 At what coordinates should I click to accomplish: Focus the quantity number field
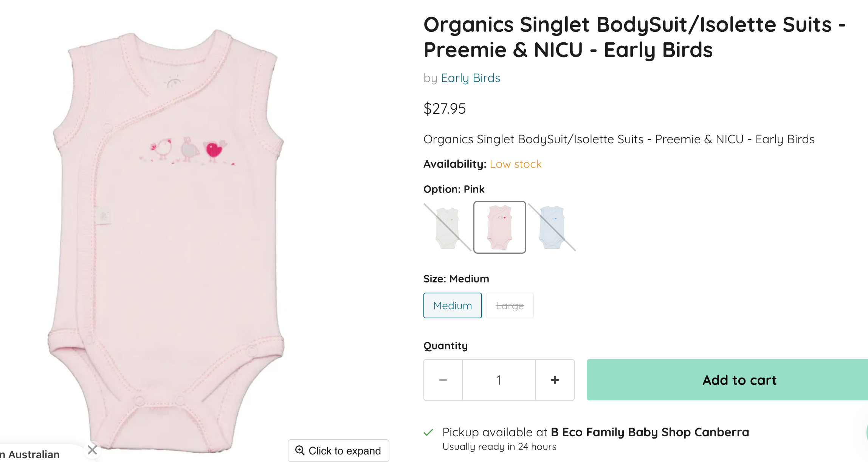pyautogui.click(x=499, y=380)
